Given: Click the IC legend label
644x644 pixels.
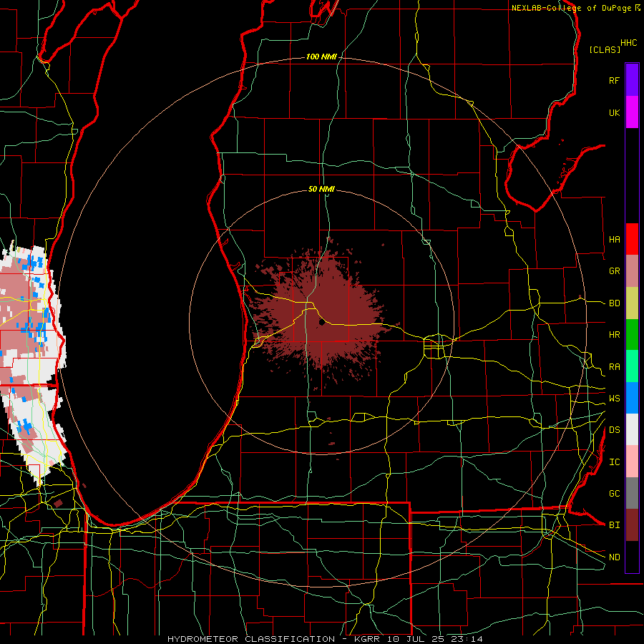Looking at the screenshot, I should pyautogui.click(x=615, y=462).
